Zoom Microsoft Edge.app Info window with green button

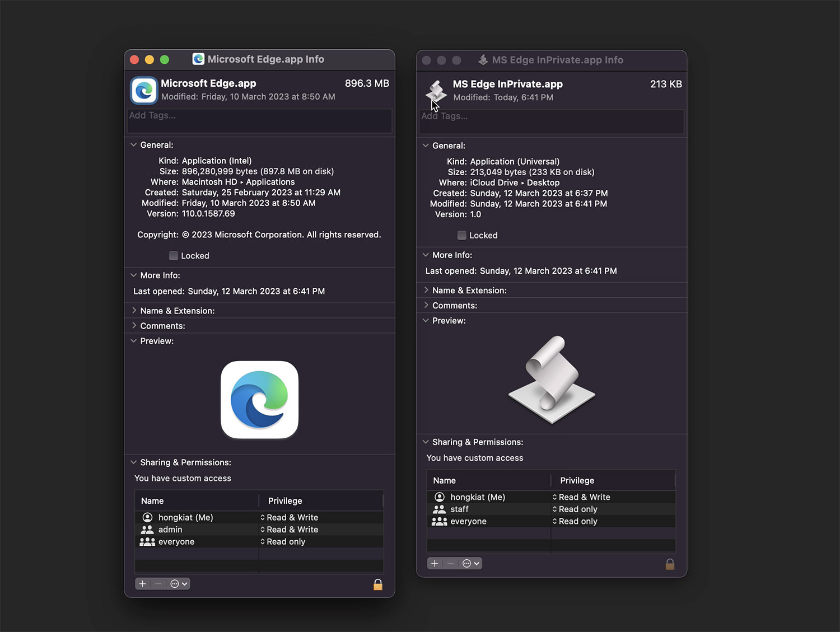[x=165, y=59]
